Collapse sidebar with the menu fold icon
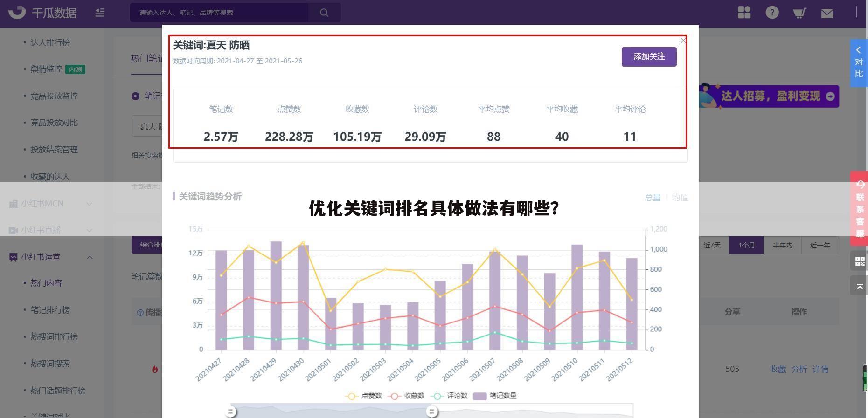The image size is (868, 418). click(100, 13)
